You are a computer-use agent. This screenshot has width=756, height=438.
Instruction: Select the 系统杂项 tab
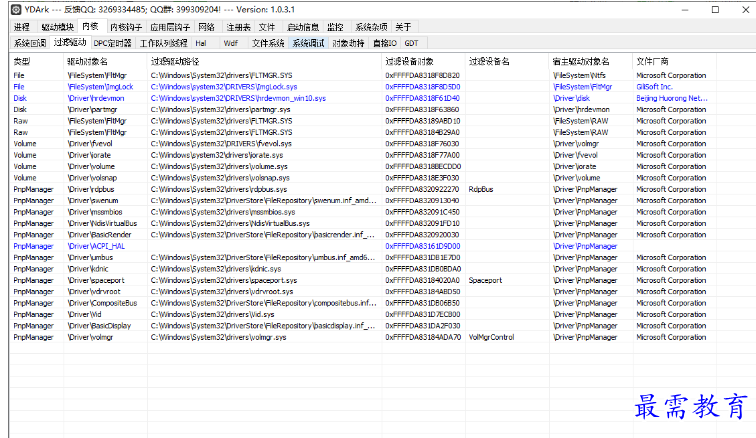pyautogui.click(x=371, y=27)
